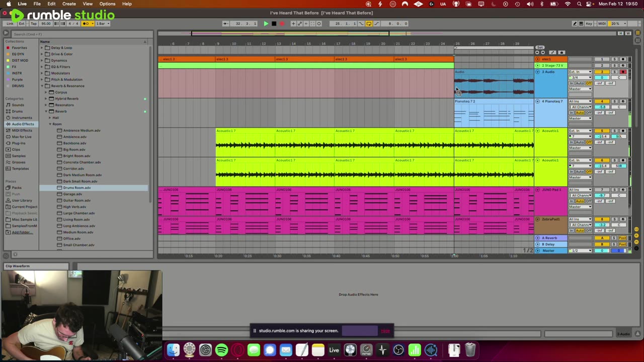Unfold the elec1 track
The height and width of the screenshot is (362, 644).
537,59
